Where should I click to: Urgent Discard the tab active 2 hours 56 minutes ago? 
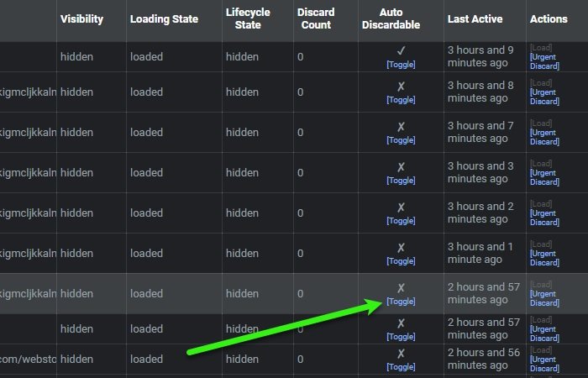coord(544,361)
